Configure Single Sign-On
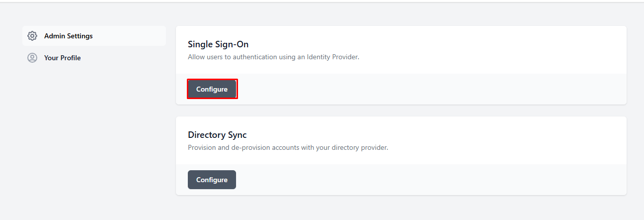The width and height of the screenshot is (644, 220). pyautogui.click(x=212, y=89)
